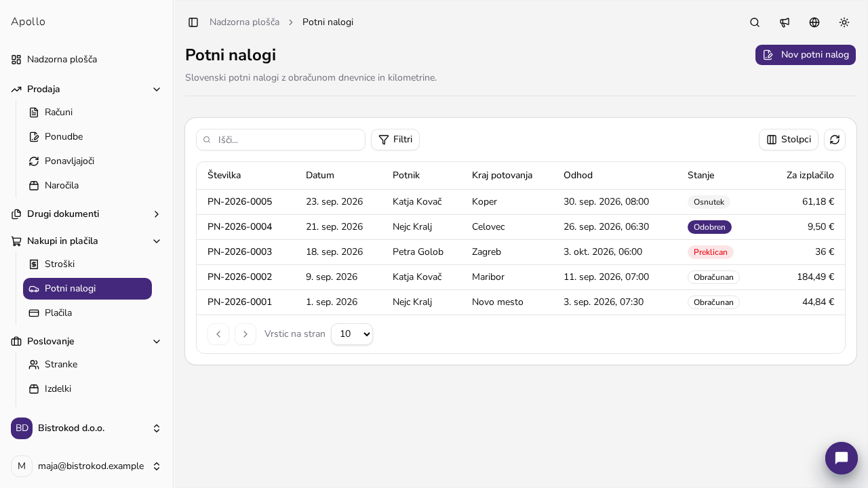
Task: Open Ponudbe menu item
Action: (x=87, y=137)
